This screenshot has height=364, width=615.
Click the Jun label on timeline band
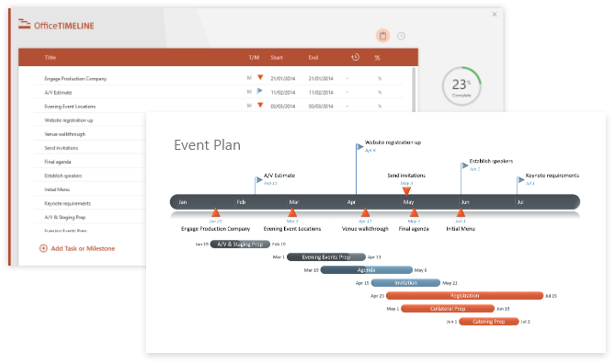pyautogui.click(x=465, y=202)
